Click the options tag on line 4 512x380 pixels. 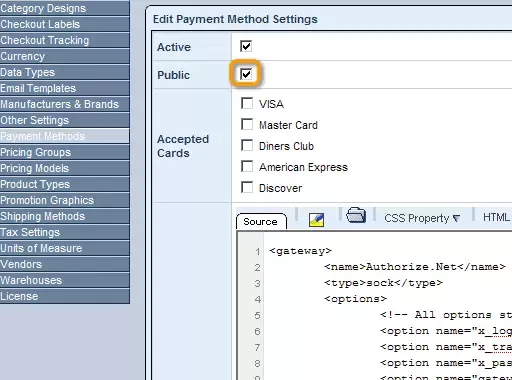click(x=355, y=299)
